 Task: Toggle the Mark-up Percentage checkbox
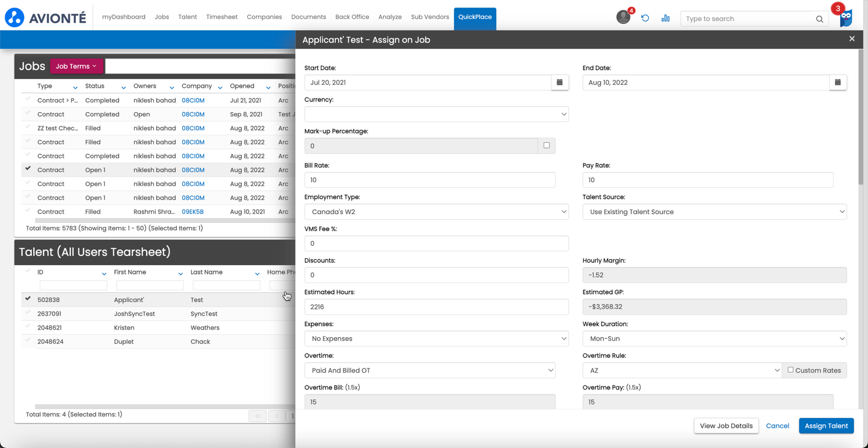click(x=547, y=145)
